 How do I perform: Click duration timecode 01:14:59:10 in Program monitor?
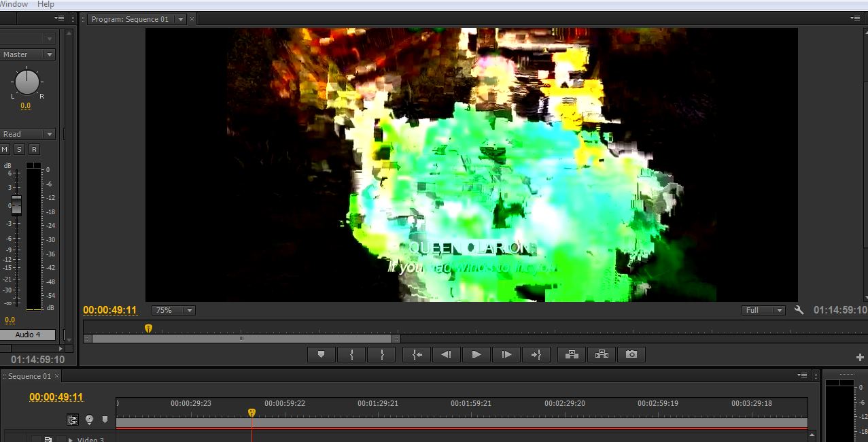tap(840, 310)
